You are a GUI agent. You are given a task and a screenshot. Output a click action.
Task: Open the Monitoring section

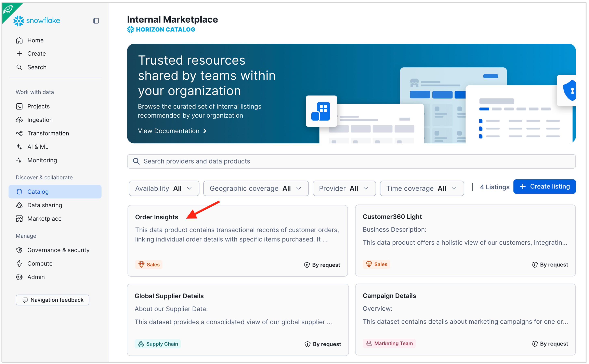(42, 160)
